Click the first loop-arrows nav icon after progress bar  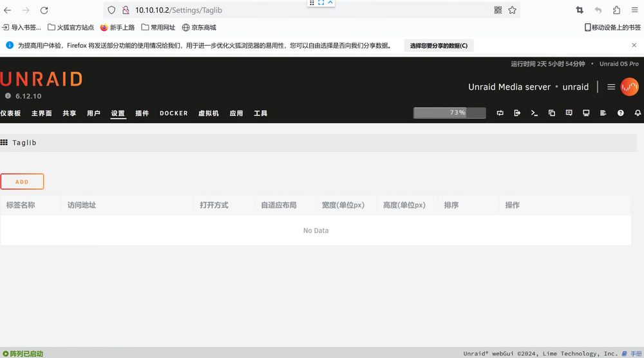(x=500, y=113)
